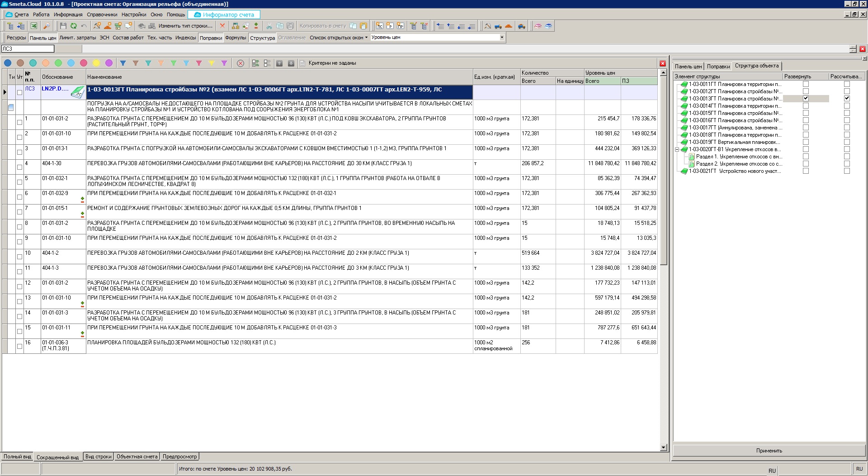Select the yellow color marker circle

[96, 63]
